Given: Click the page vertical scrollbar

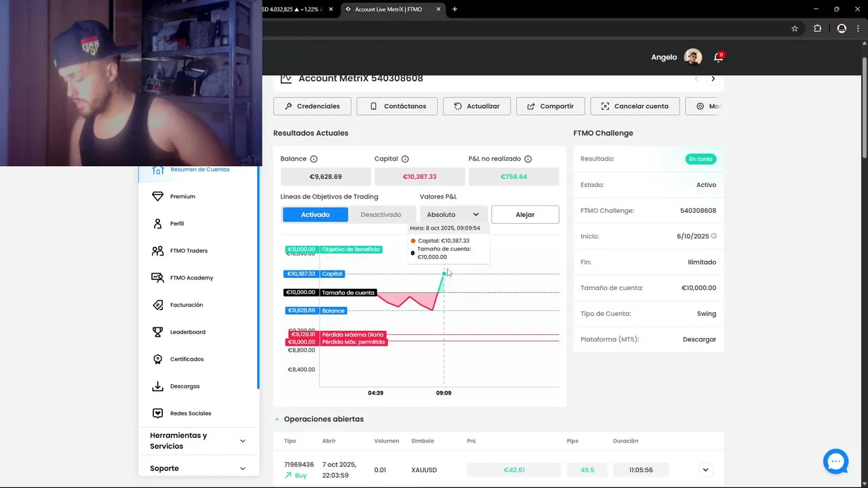Looking at the screenshot, I should coord(864,109).
